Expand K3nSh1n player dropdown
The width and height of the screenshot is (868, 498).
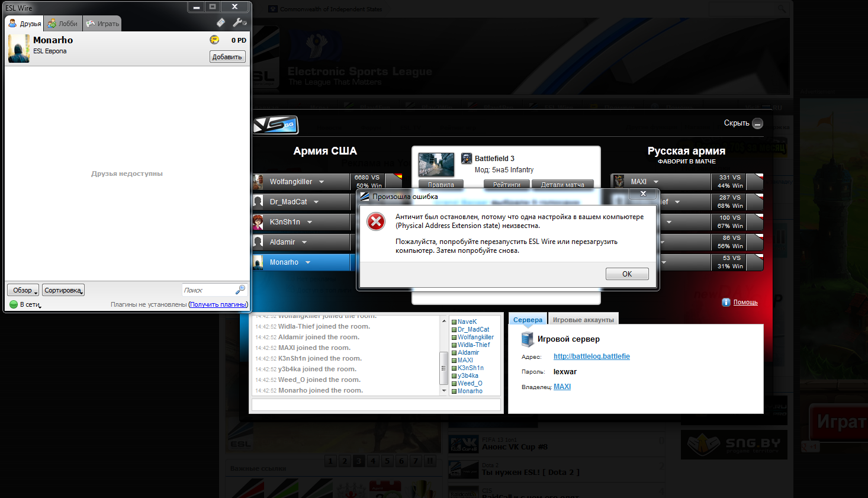(x=309, y=222)
